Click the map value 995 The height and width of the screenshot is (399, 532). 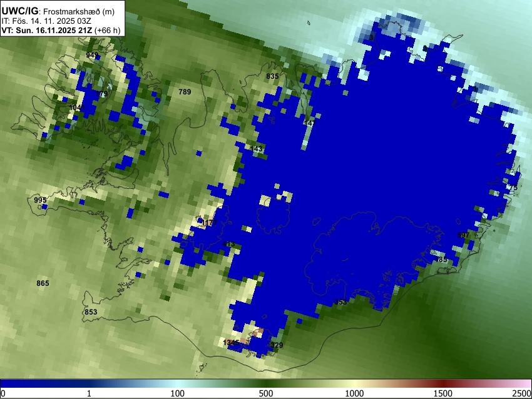click(x=40, y=200)
